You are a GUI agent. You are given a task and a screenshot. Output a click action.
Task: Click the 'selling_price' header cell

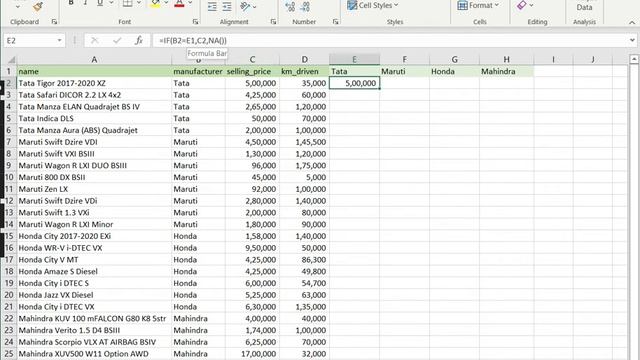[x=252, y=71]
